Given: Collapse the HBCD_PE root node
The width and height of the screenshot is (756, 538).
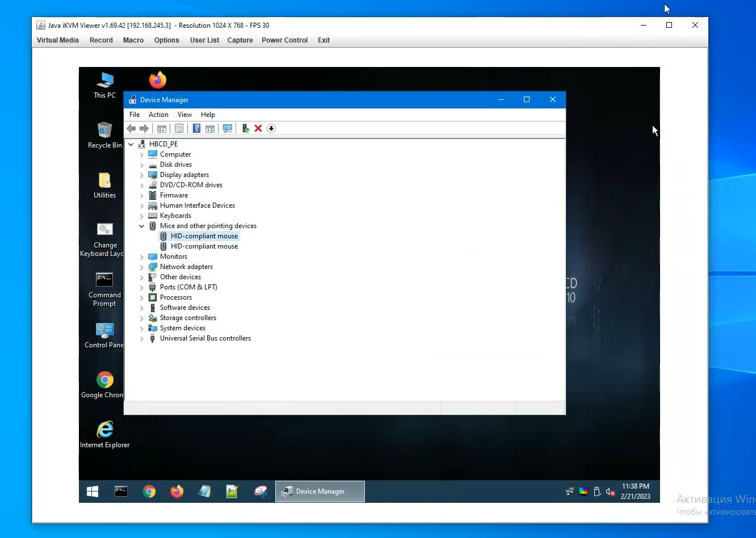Looking at the screenshot, I should point(131,144).
